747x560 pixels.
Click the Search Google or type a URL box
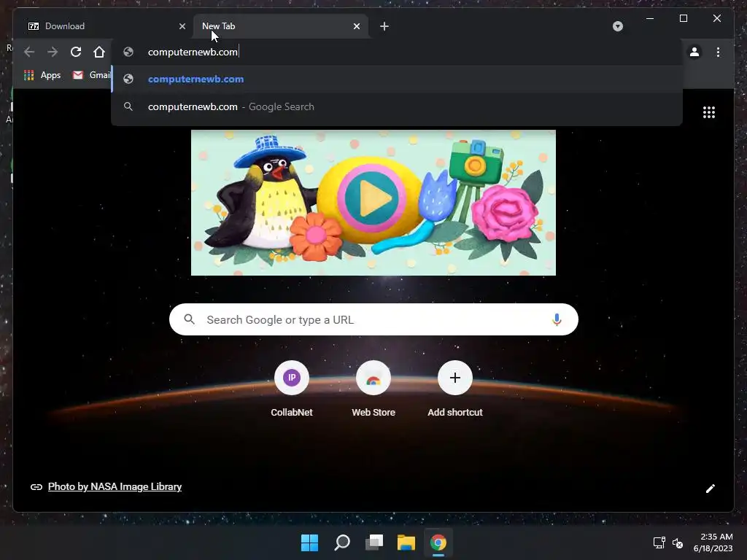click(373, 319)
